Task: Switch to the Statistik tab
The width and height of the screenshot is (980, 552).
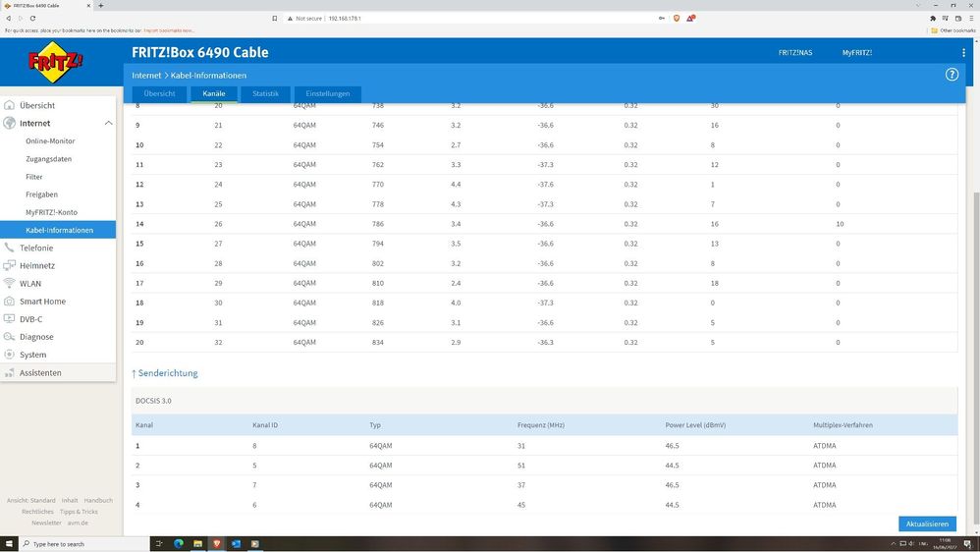Action: [265, 94]
